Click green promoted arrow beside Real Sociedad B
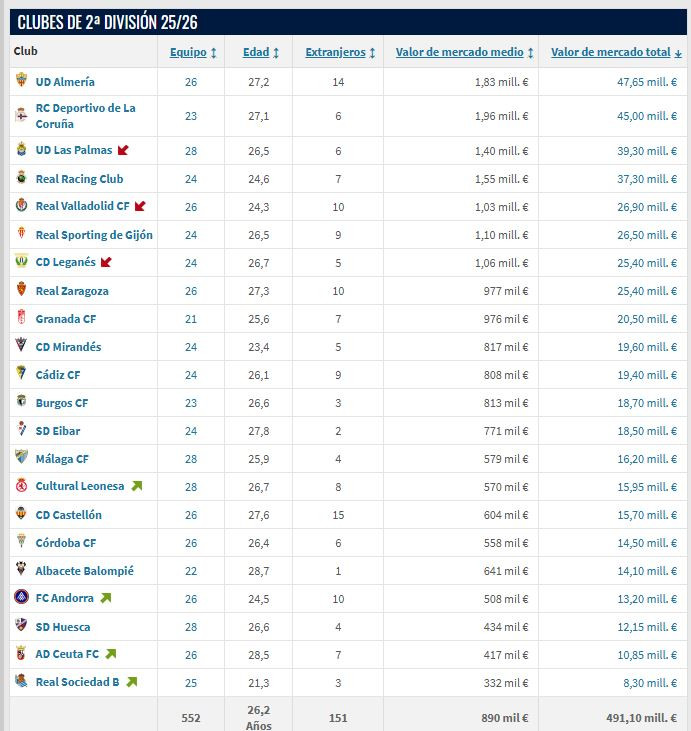Screen dimensions: 691x731 132,682
